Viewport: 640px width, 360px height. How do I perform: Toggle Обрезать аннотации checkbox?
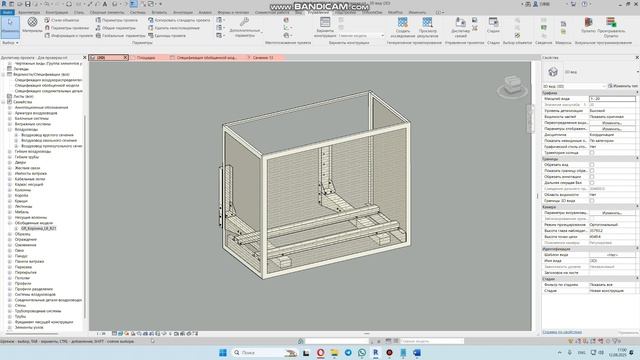(x=592, y=177)
